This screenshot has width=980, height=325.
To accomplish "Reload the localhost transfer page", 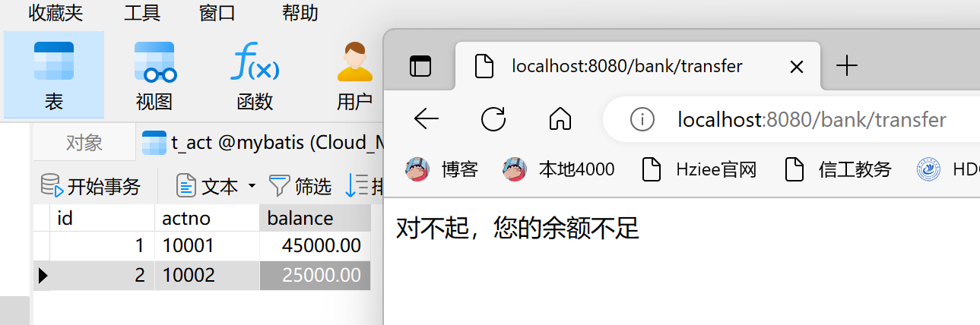I will point(493,118).
